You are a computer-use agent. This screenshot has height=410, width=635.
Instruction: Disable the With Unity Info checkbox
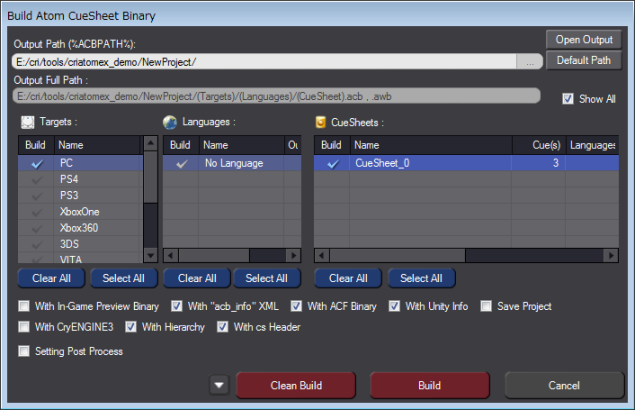click(x=395, y=306)
